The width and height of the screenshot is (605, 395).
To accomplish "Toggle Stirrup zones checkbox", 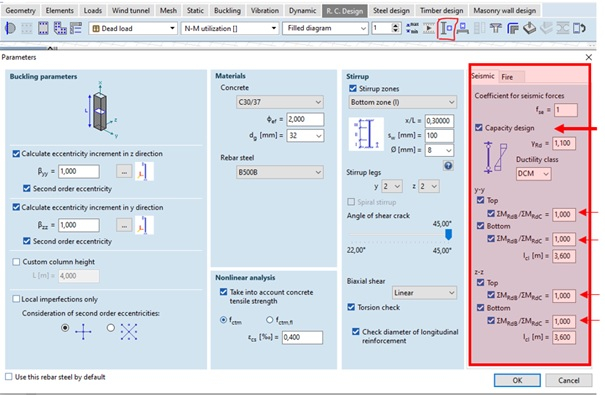I will pyautogui.click(x=353, y=88).
